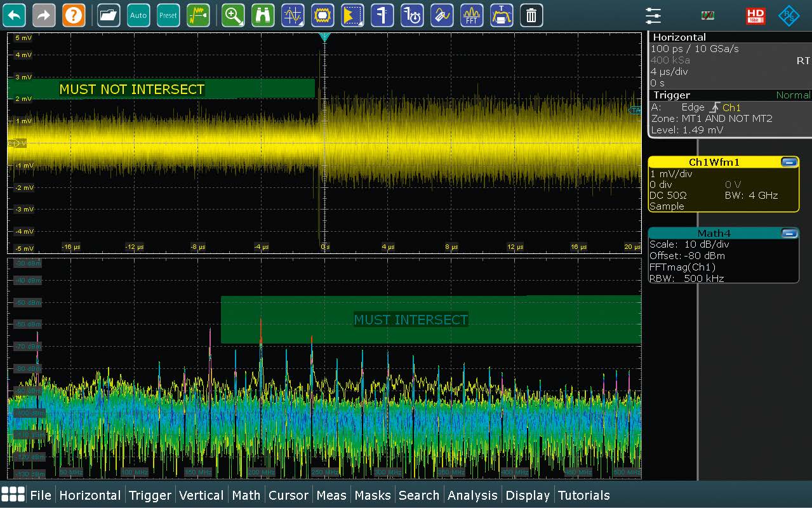Open the Search binoculars tool
The height and width of the screenshot is (508, 812).
coord(263,15)
